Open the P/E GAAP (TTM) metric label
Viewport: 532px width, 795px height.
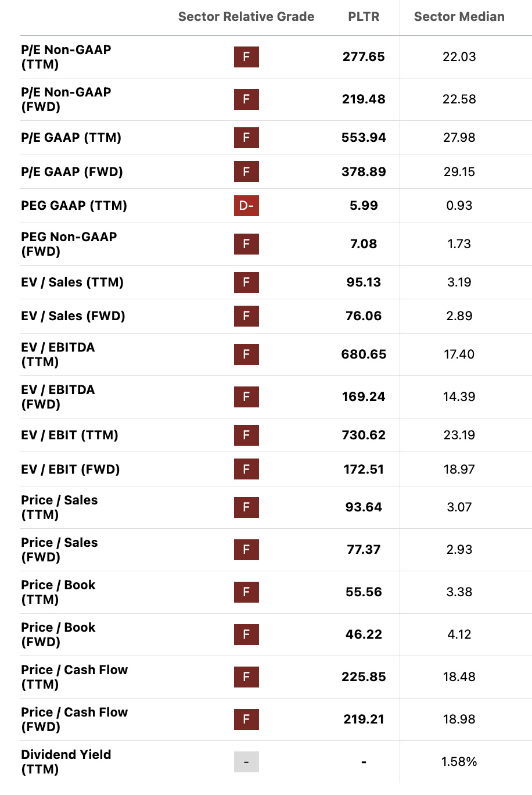pyautogui.click(x=71, y=138)
